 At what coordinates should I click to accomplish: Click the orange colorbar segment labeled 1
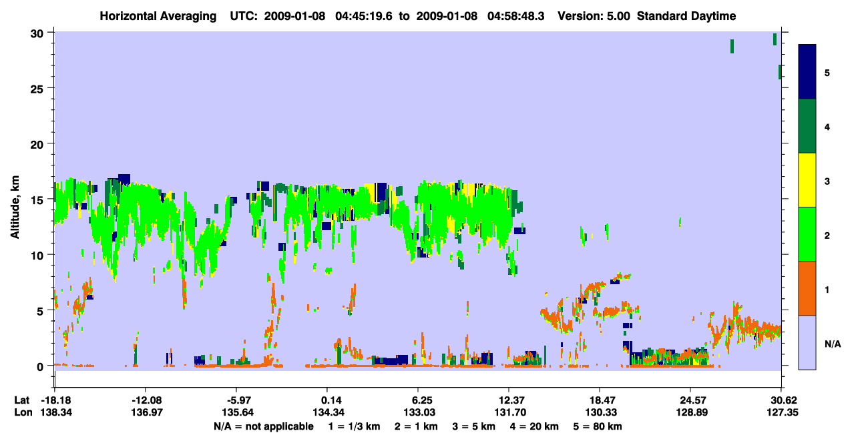tap(807, 288)
